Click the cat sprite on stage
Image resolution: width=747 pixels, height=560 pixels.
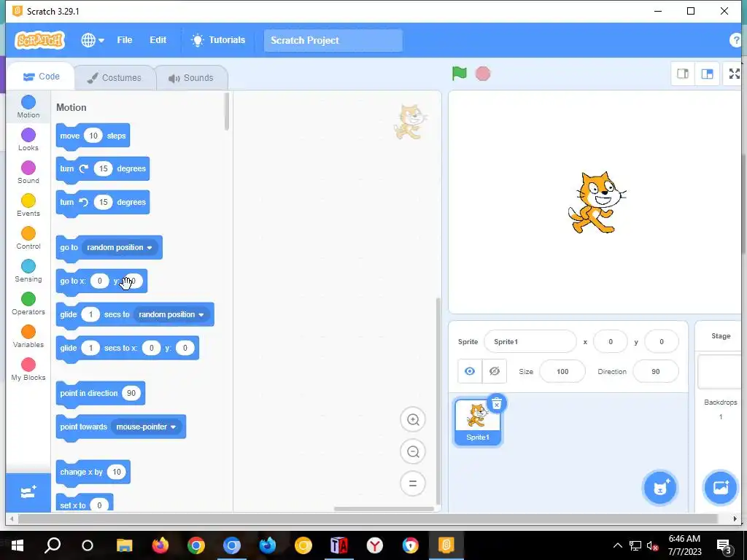click(x=597, y=203)
